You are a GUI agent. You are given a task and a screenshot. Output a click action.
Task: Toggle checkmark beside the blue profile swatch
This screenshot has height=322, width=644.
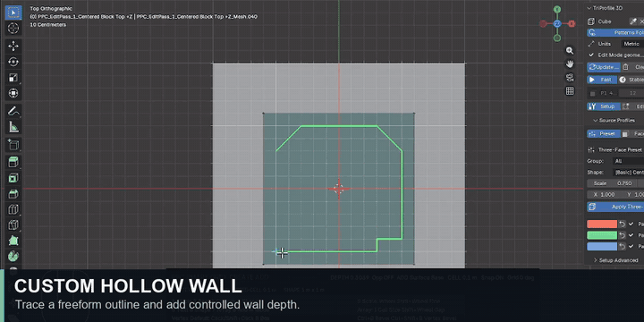[631, 247]
